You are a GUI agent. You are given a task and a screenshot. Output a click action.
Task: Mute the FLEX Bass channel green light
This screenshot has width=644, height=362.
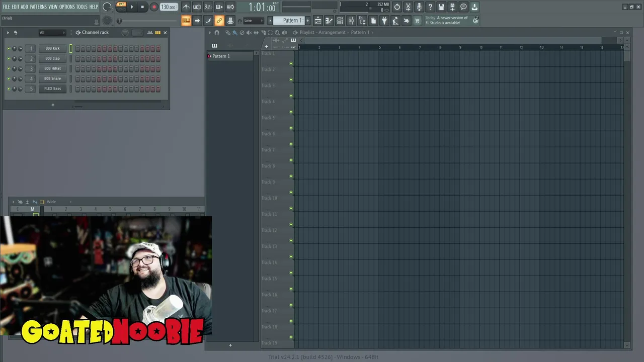click(9, 88)
